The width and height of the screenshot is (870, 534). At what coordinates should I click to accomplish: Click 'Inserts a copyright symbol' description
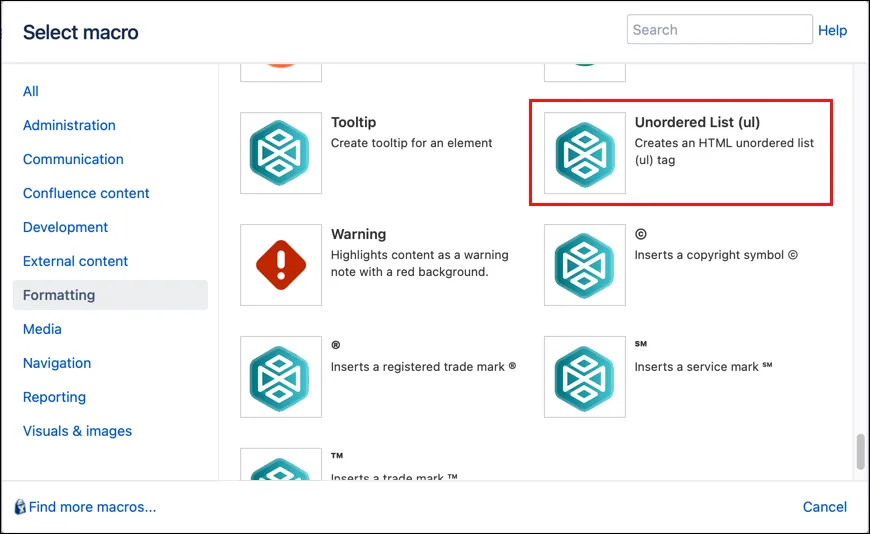(x=716, y=255)
